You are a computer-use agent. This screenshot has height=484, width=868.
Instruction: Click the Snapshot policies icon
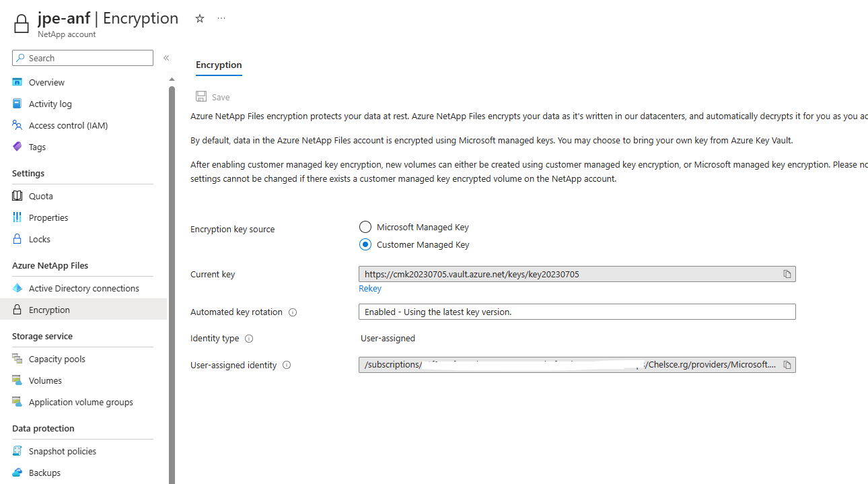click(17, 451)
